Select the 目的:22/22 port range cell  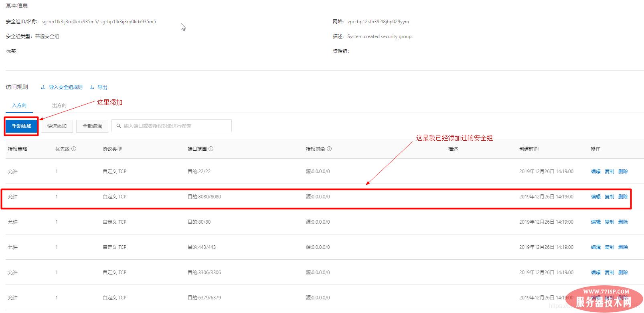(x=199, y=172)
